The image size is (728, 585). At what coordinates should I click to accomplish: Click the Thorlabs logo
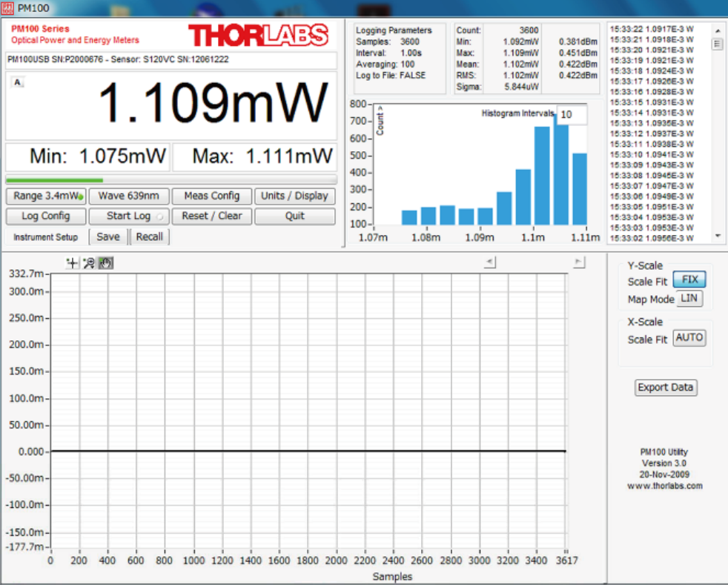(x=257, y=35)
